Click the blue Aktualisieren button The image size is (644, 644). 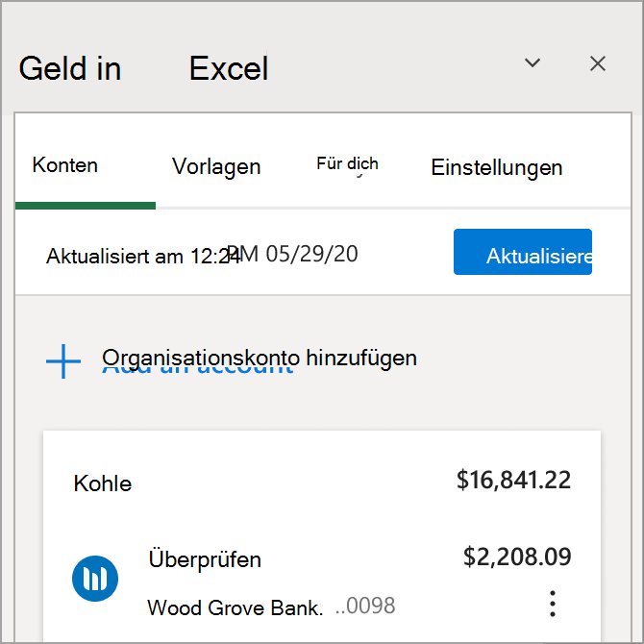[x=523, y=252]
